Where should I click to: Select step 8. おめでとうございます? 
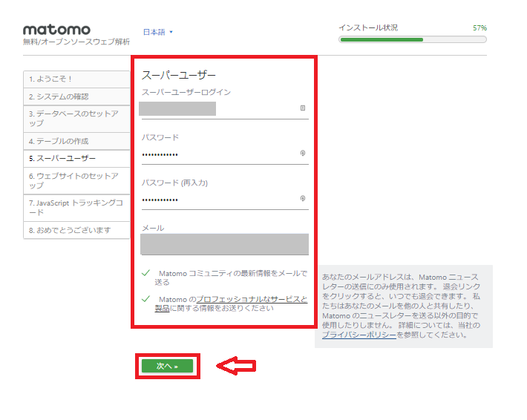[x=76, y=230]
